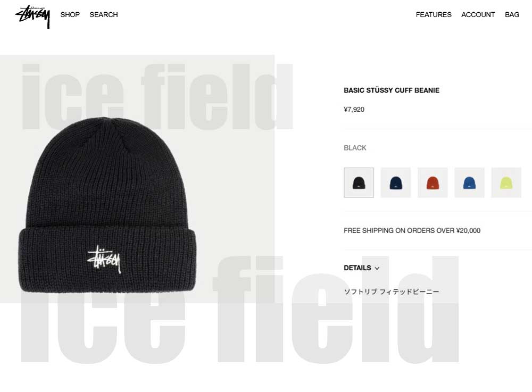Viewport: 532px width, 392px height.
Task: Click the free shipping notice
Action: pos(412,231)
